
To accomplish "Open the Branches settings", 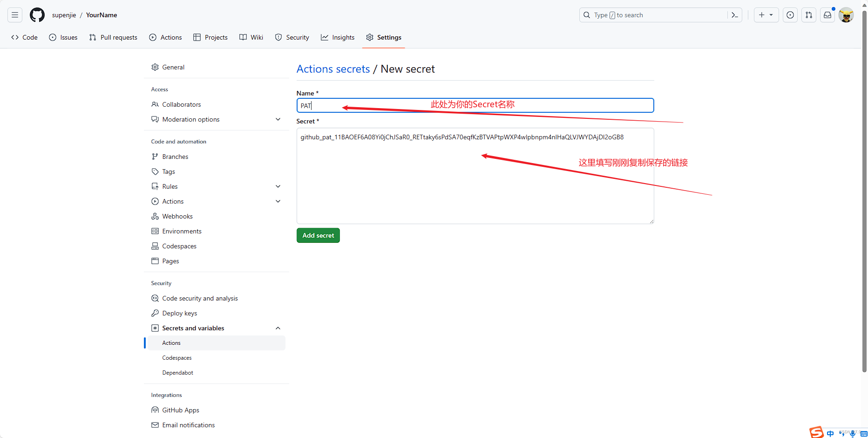I will [x=176, y=157].
